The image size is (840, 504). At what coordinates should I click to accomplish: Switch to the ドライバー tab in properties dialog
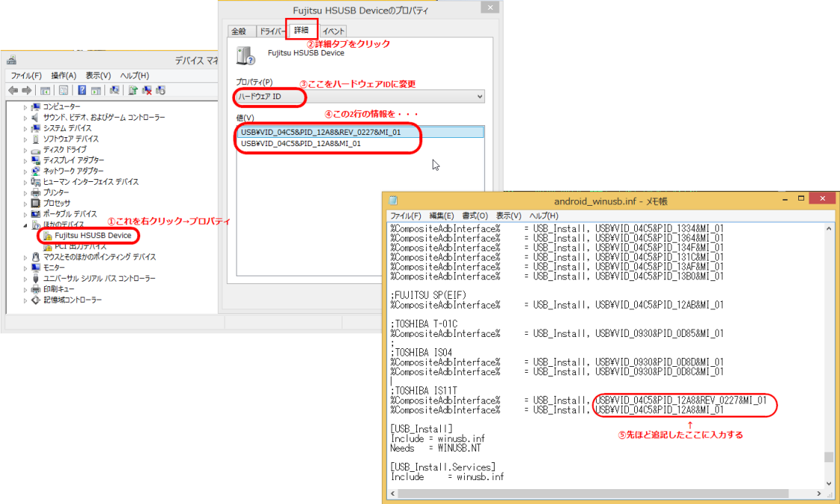pyautogui.click(x=273, y=31)
